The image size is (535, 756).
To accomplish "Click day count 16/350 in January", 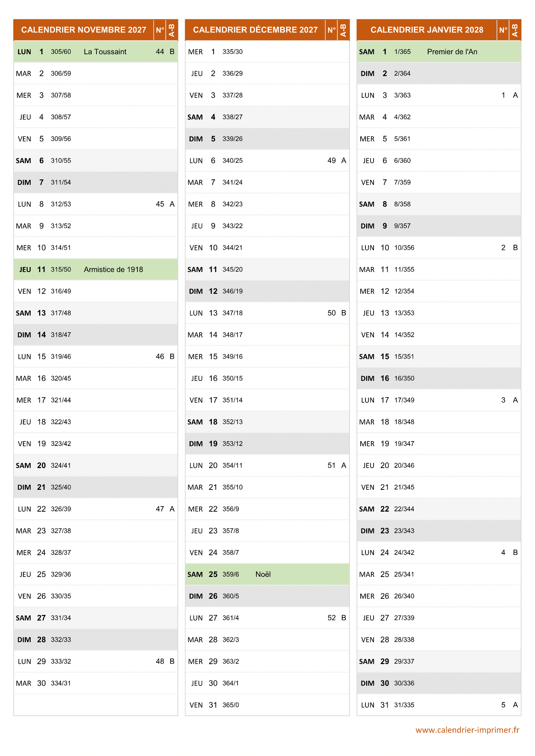I will click(x=404, y=378).
